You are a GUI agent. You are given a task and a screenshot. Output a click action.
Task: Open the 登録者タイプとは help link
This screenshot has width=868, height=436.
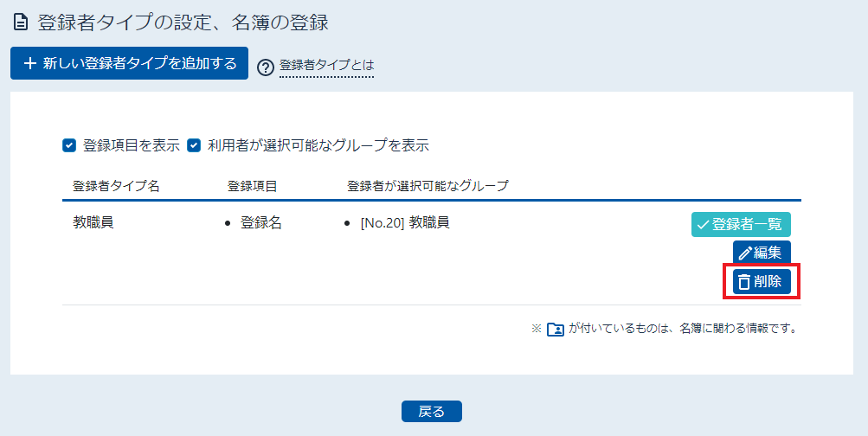326,65
